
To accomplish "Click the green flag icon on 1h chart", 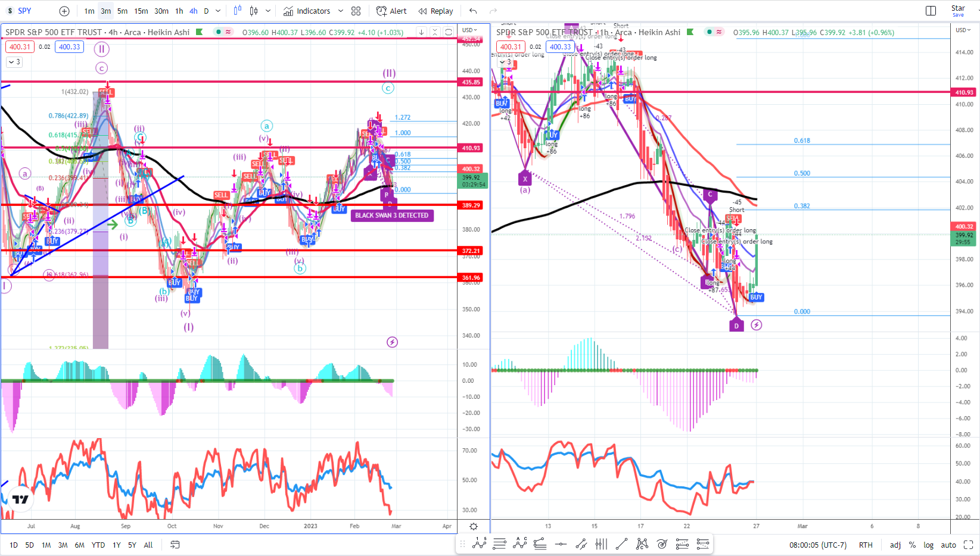I will click(x=690, y=32).
